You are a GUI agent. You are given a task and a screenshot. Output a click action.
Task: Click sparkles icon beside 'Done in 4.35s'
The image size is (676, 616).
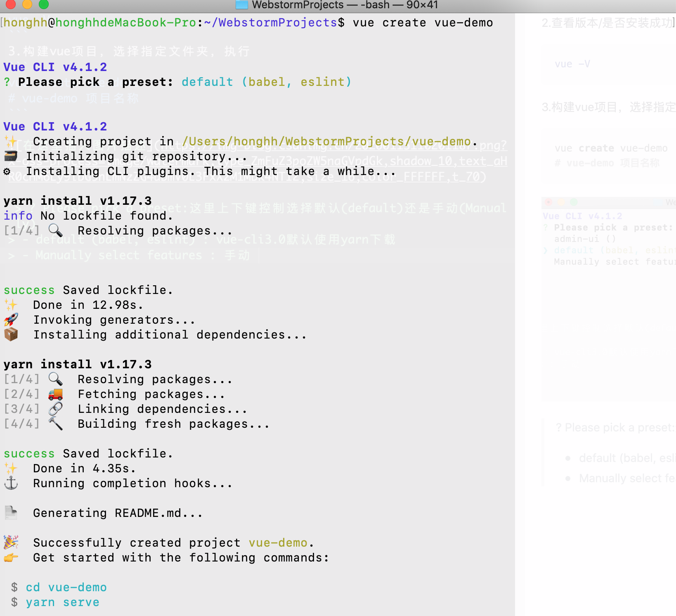11,469
